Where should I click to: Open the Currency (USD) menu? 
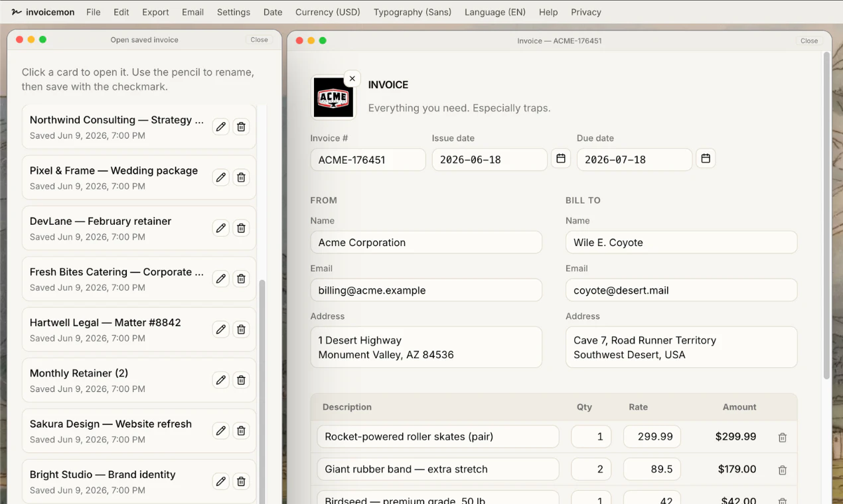click(328, 12)
